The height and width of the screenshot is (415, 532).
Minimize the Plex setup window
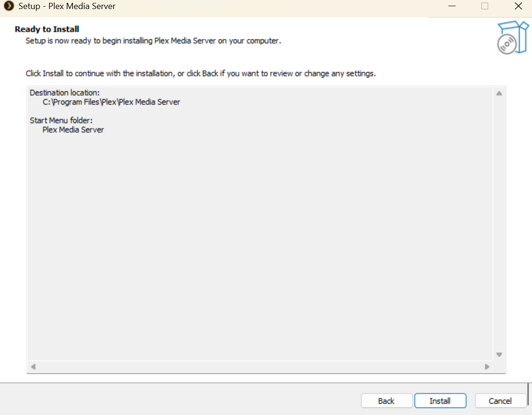pos(453,7)
